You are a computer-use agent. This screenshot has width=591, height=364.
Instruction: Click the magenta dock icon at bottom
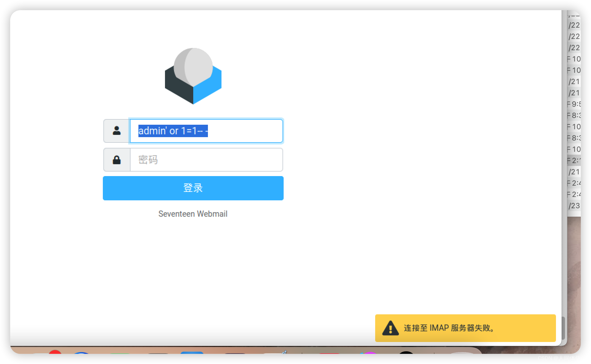[370, 353]
